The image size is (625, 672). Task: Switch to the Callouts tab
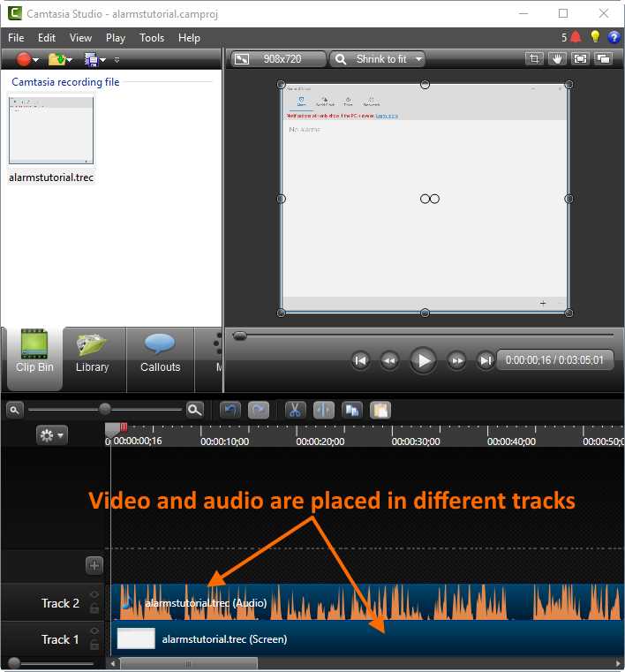click(x=160, y=359)
